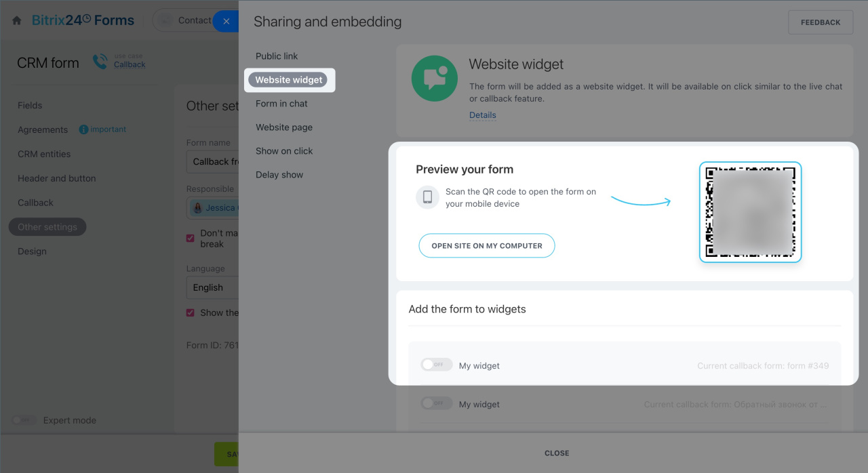Turn on the second My widget switch

click(x=436, y=404)
